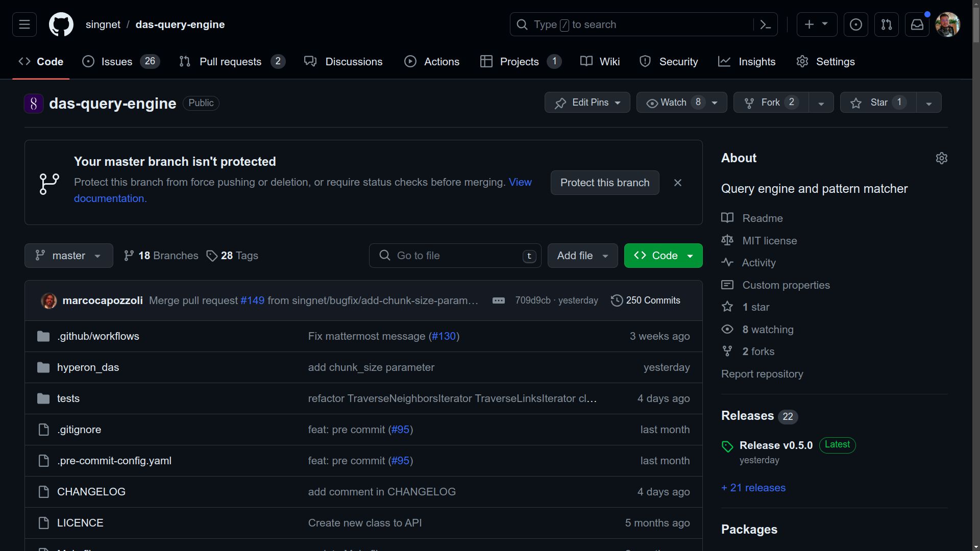Viewport: 980px width, 551px height.
Task: Open the .github/workflows folder
Action: pos(98,336)
